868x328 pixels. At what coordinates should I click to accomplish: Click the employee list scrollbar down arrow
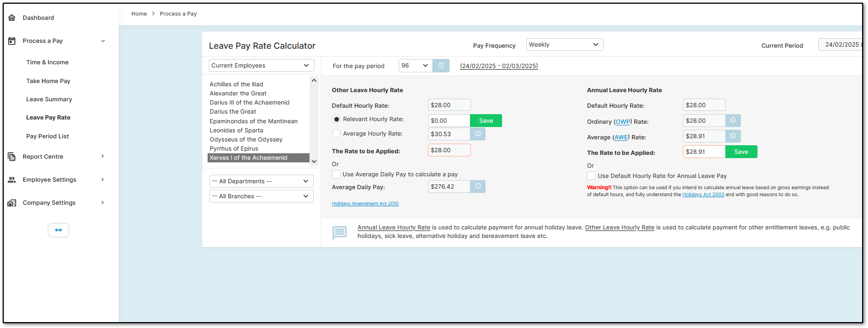pyautogui.click(x=314, y=161)
